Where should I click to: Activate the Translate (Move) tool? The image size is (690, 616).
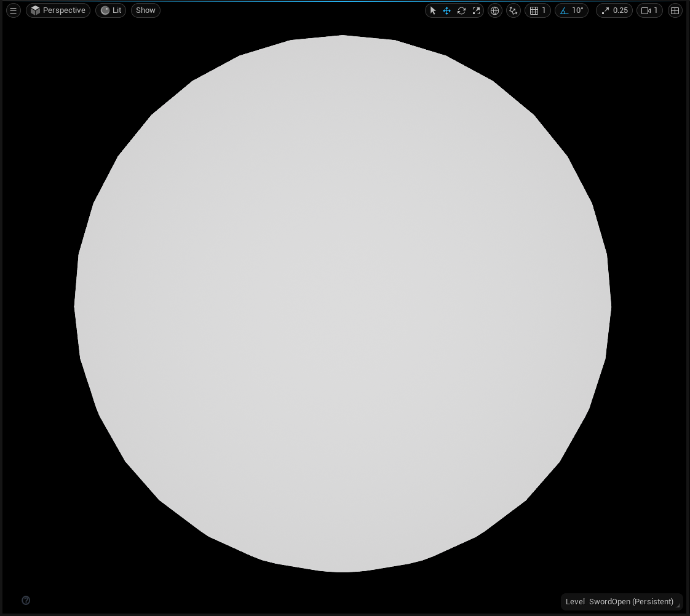coord(446,10)
